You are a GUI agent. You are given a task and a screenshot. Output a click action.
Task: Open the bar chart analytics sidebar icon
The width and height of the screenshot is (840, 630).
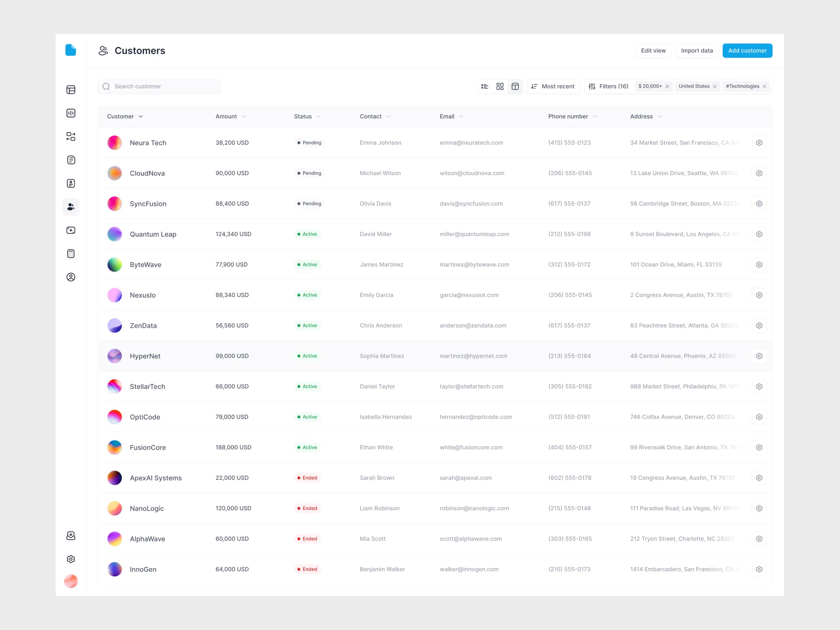coord(71,113)
